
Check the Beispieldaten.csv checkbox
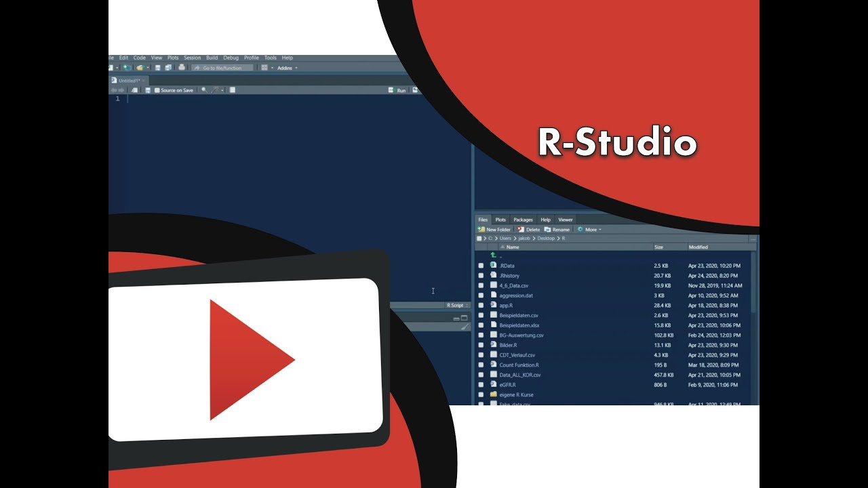click(481, 315)
